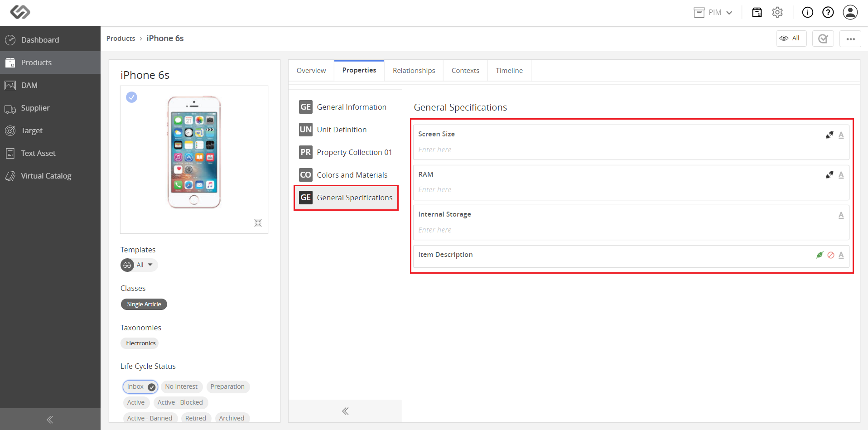Click the Target sidebar icon
This screenshot has width=868, height=430.
(x=10, y=130)
